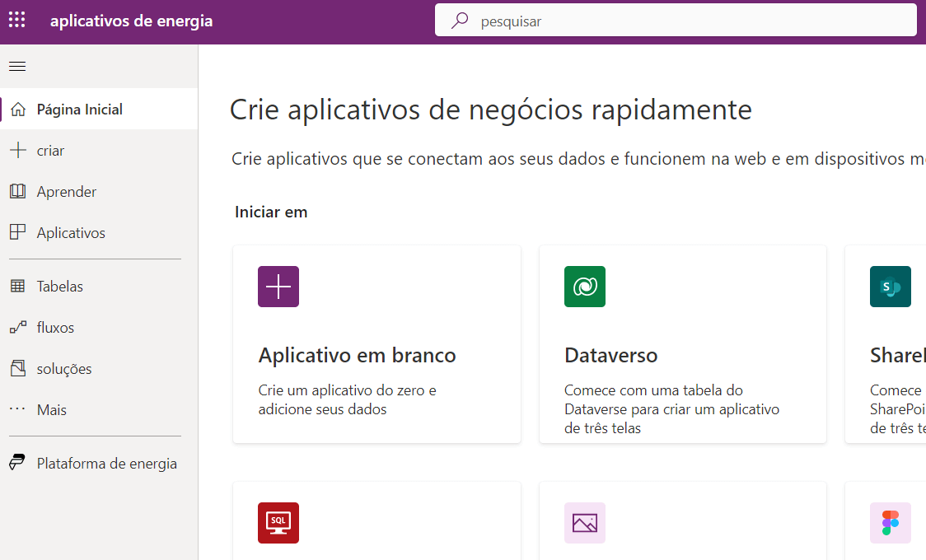This screenshot has height=560, width=926.
Task: Select the Aplicativo em branco plus icon
Action: (x=278, y=287)
